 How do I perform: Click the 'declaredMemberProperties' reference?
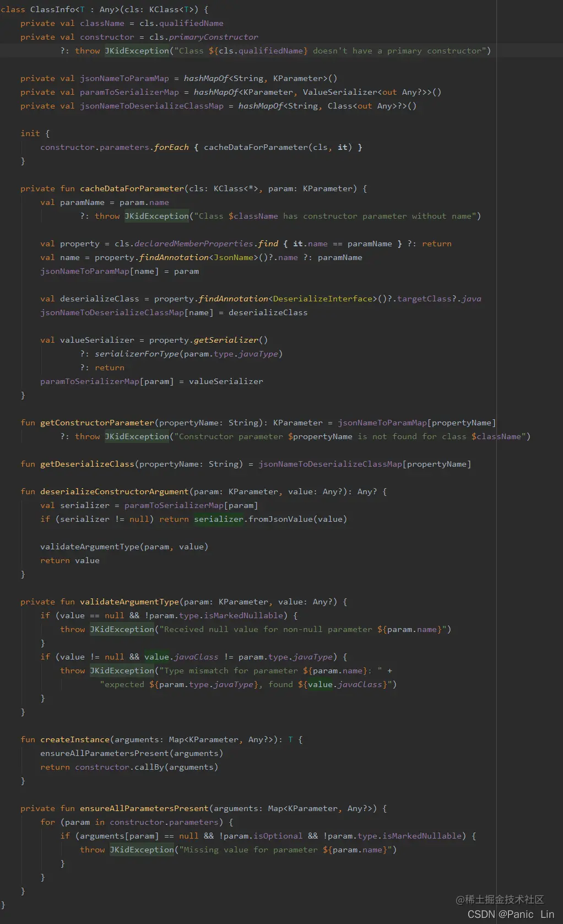tap(194, 244)
